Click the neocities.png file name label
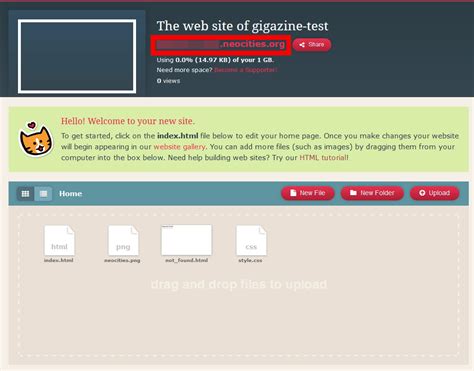This screenshot has height=371, width=474. click(x=122, y=260)
